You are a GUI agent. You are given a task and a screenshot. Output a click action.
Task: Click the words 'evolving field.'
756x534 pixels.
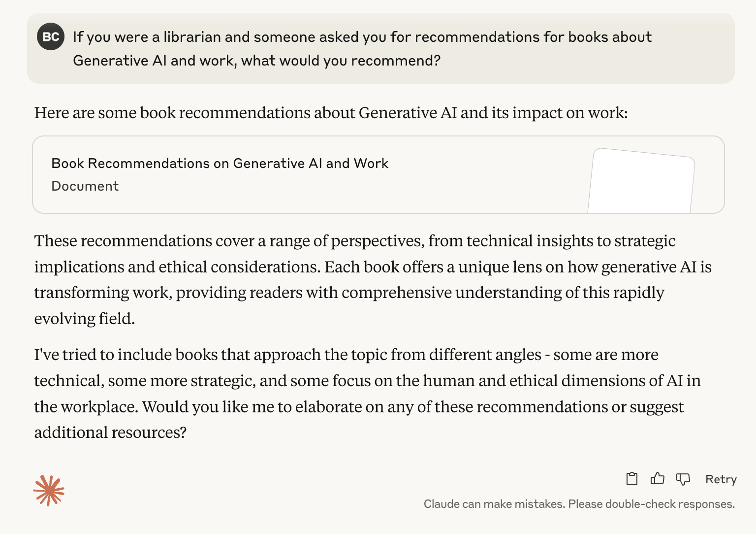coord(84,319)
